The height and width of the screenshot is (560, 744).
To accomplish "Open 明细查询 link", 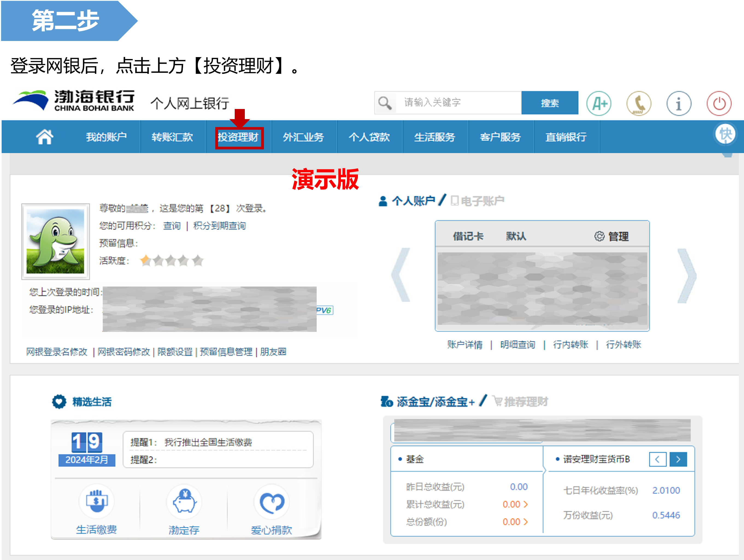I will [518, 344].
